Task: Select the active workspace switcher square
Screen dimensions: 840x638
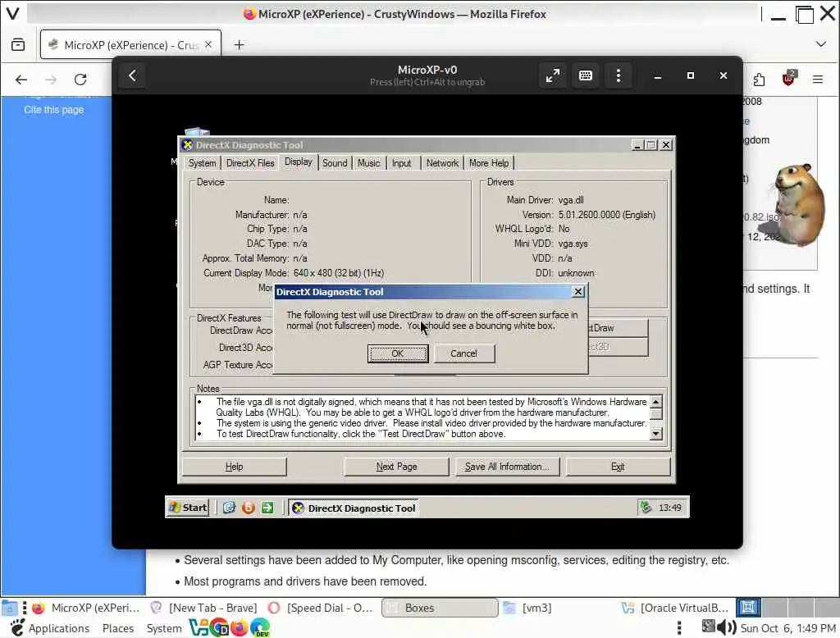Action: pos(748,608)
